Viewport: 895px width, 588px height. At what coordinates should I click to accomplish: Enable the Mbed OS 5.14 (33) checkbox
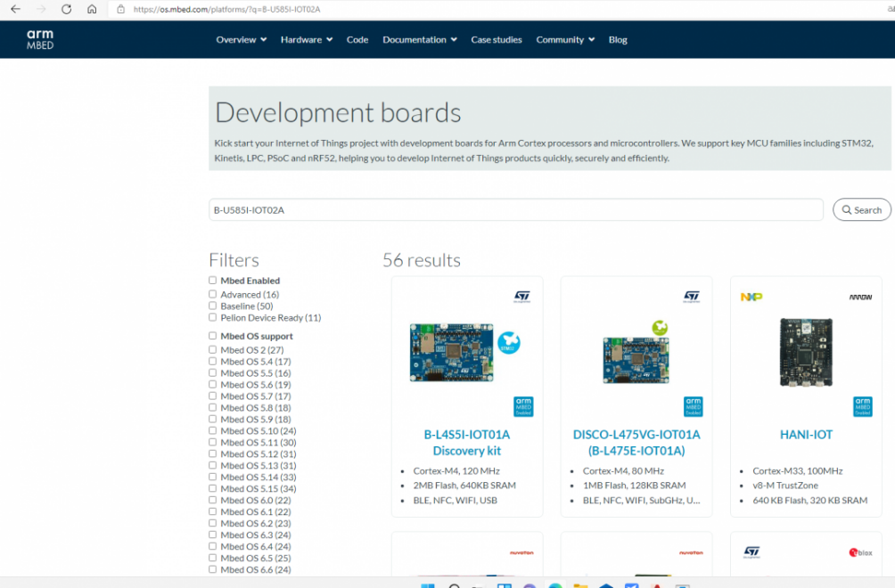coord(212,477)
